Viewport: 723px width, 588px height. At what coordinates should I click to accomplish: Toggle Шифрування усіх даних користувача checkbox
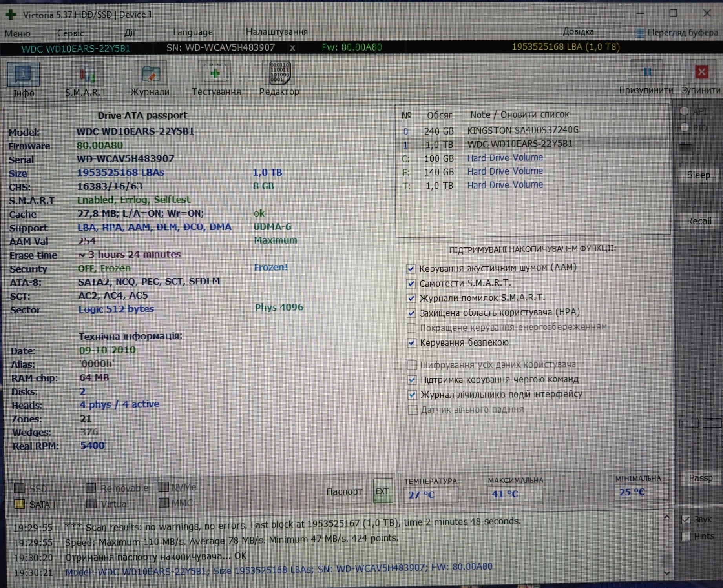[412, 365]
